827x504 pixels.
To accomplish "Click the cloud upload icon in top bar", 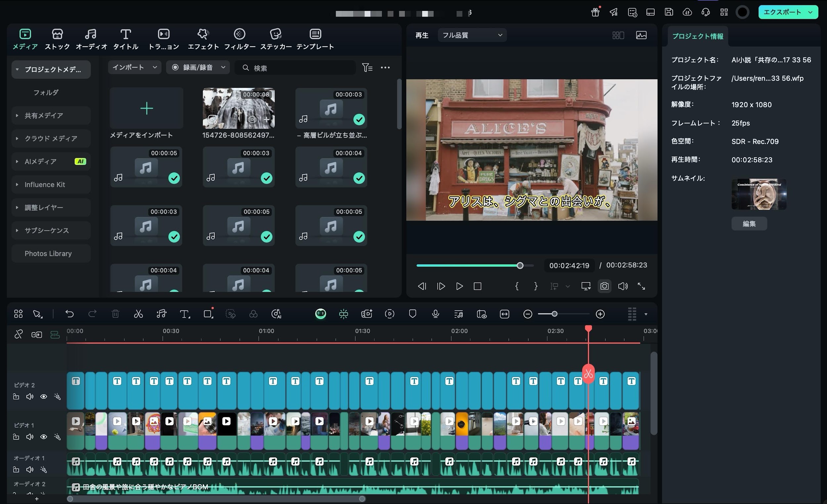I will tap(687, 12).
